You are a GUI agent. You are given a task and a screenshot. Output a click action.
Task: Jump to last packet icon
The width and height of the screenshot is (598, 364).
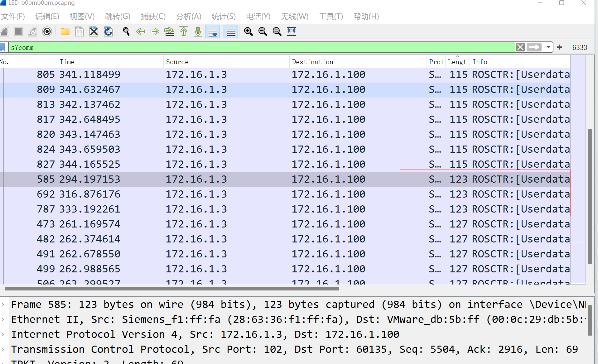(198, 31)
